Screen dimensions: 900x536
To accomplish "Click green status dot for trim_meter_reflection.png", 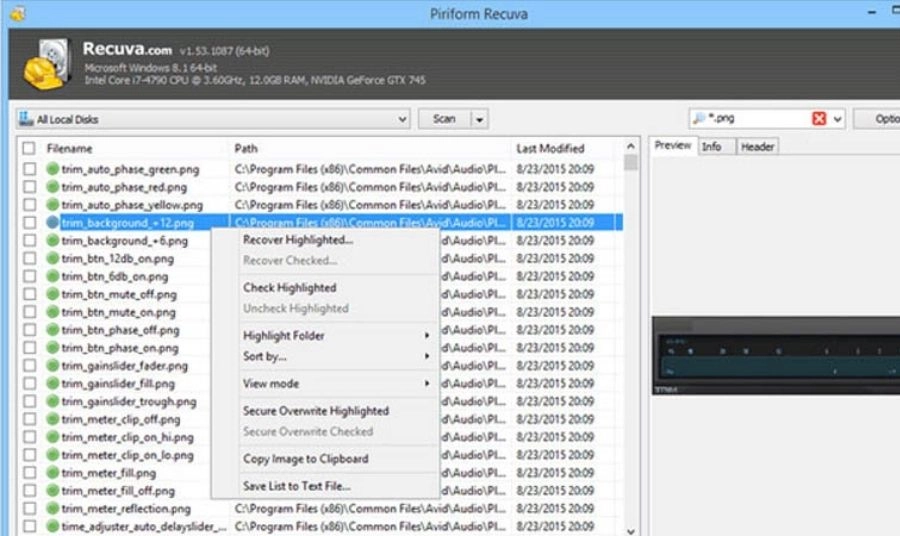I will coord(53,508).
